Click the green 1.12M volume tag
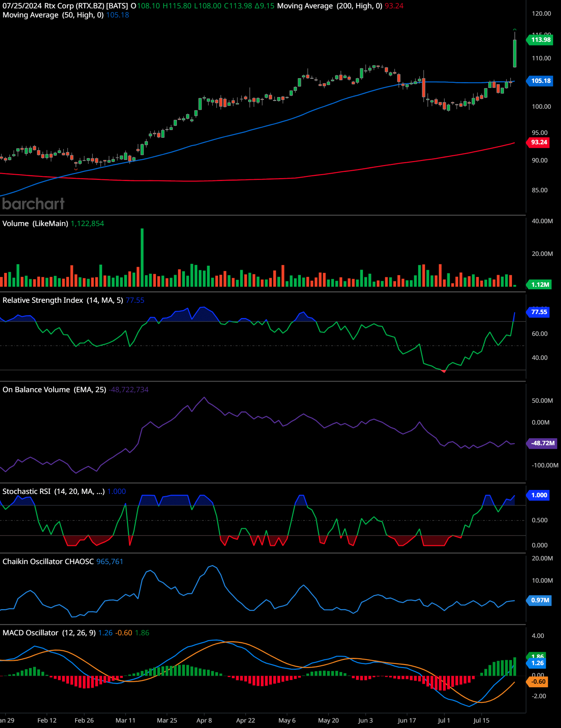This screenshot has height=728, width=561. [x=539, y=285]
